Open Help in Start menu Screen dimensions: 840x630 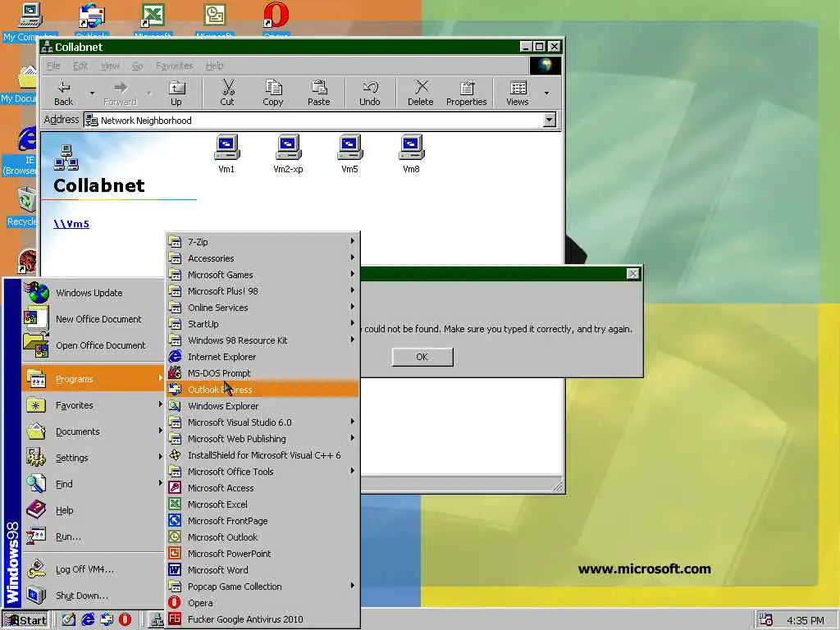(94, 510)
